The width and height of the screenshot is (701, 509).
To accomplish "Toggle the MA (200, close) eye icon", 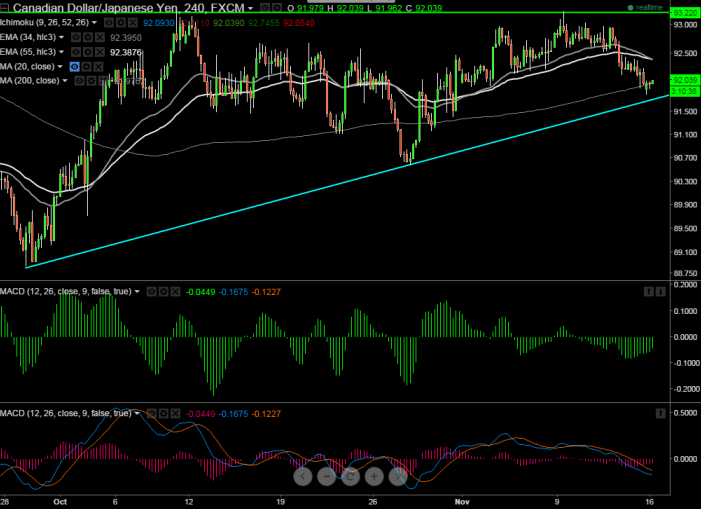I will [x=80, y=81].
